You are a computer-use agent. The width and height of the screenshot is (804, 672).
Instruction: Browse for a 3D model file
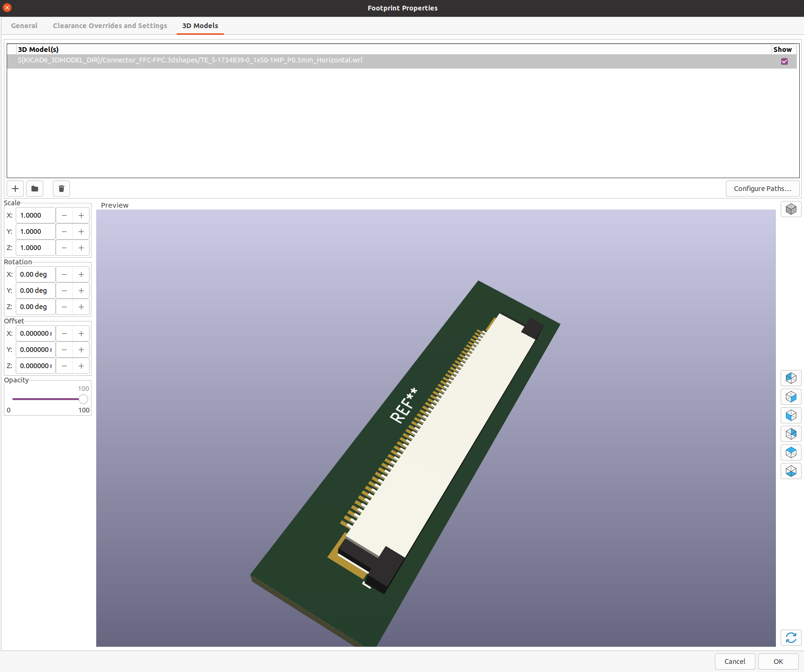click(x=35, y=189)
